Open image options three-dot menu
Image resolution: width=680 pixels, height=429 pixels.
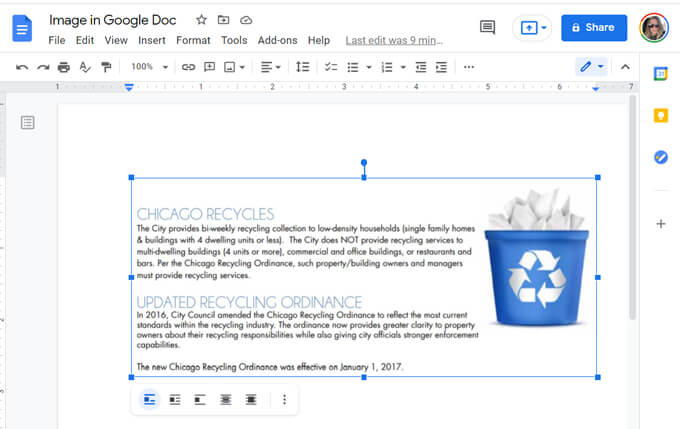[x=284, y=400]
